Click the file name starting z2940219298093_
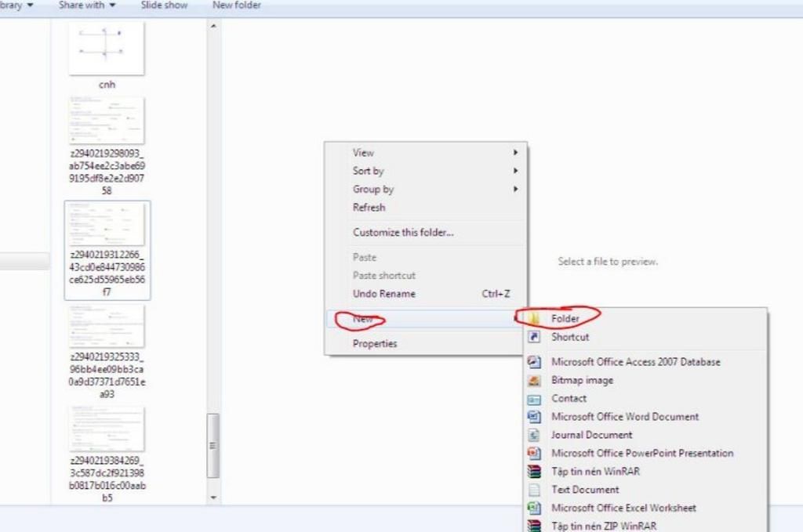This screenshot has width=803, height=532. 107,172
